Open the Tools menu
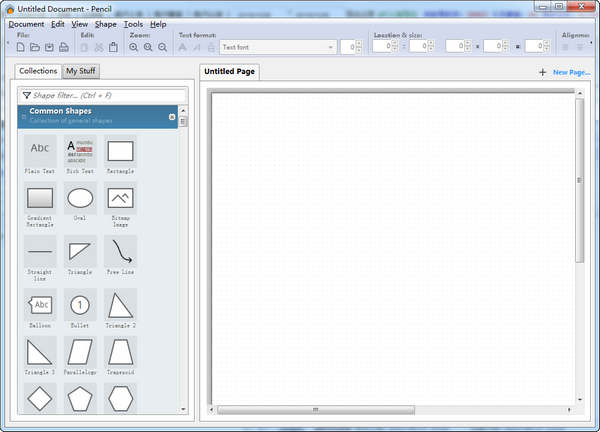The width and height of the screenshot is (600, 432). point(133,23)
